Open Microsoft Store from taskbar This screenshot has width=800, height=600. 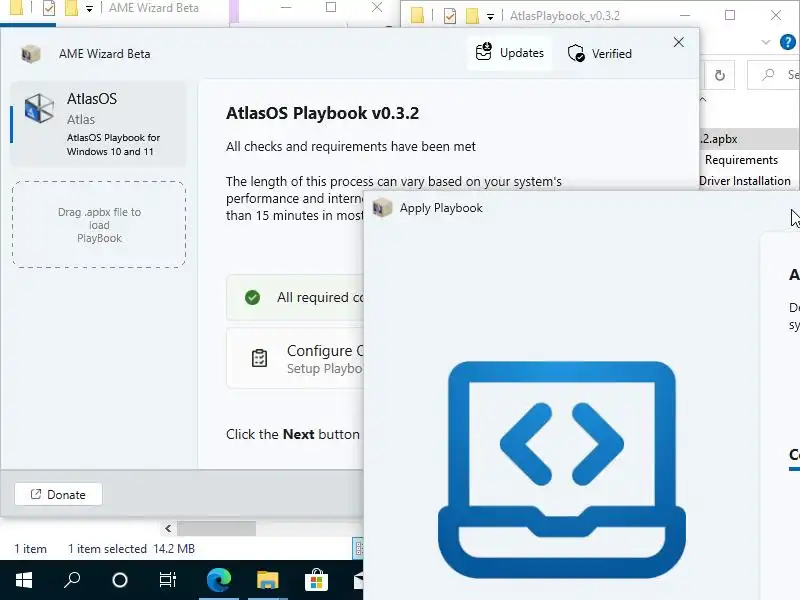click(x=316, y=580)
